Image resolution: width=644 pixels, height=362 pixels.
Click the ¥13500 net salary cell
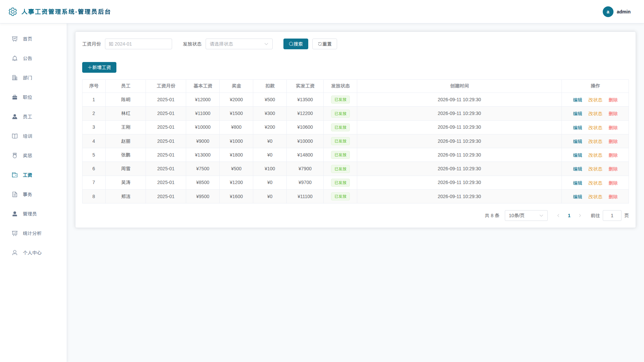click(x=305, y=100)
